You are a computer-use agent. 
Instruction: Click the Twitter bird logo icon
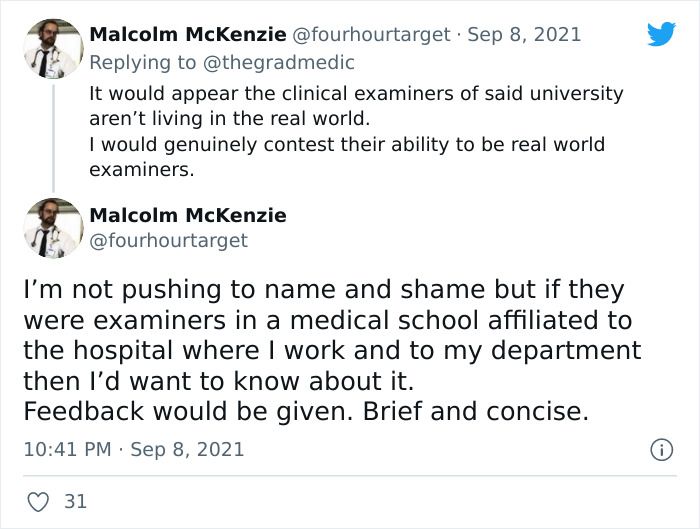coord(661,34)
